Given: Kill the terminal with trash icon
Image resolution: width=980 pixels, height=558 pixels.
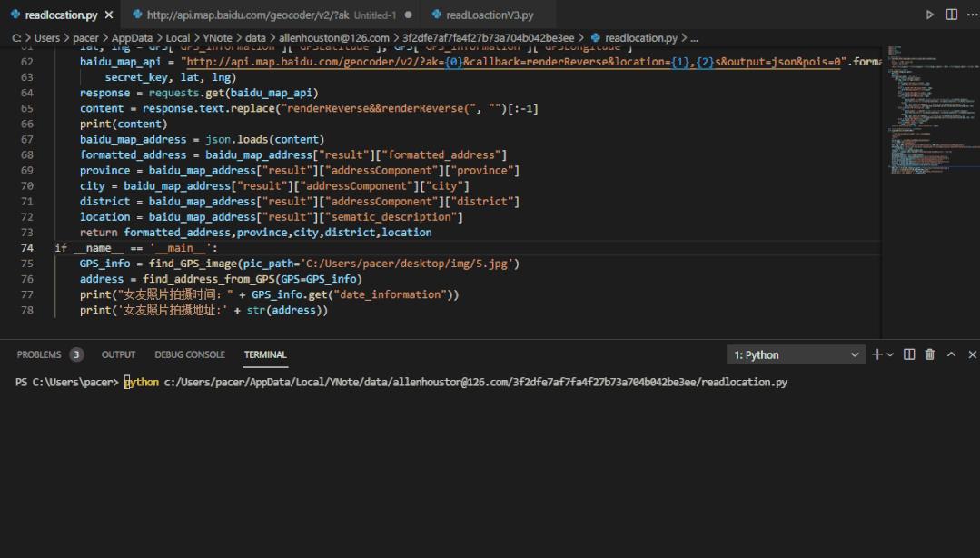Looking at the screenshot, I should pos(930,354).
